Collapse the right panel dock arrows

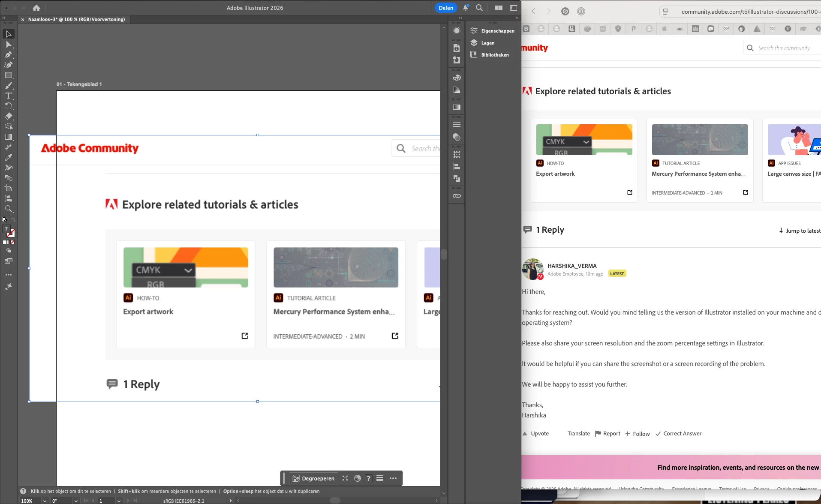517,18
